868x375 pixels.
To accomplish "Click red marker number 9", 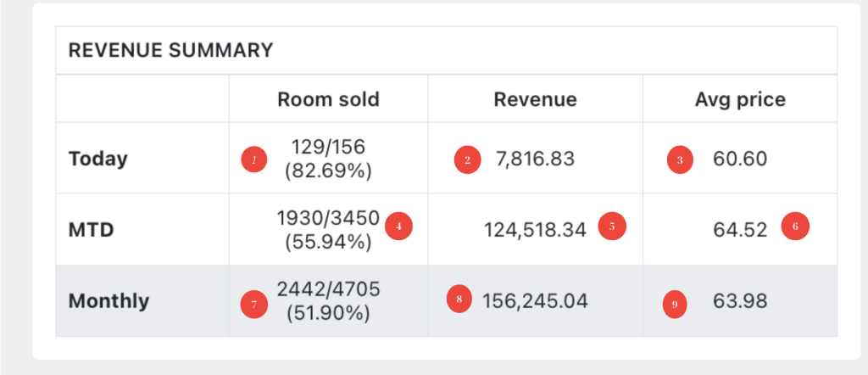I will pos(675,304).
